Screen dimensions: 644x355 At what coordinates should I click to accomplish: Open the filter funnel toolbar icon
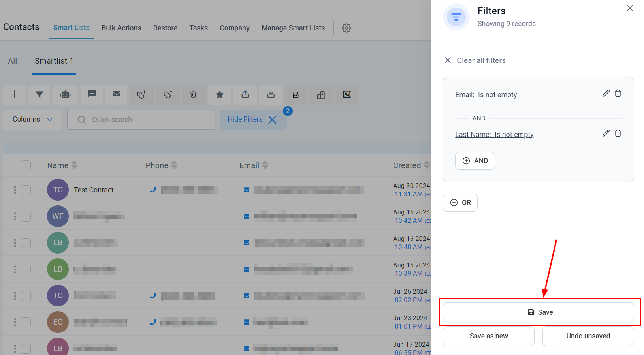tap(40, 94)
